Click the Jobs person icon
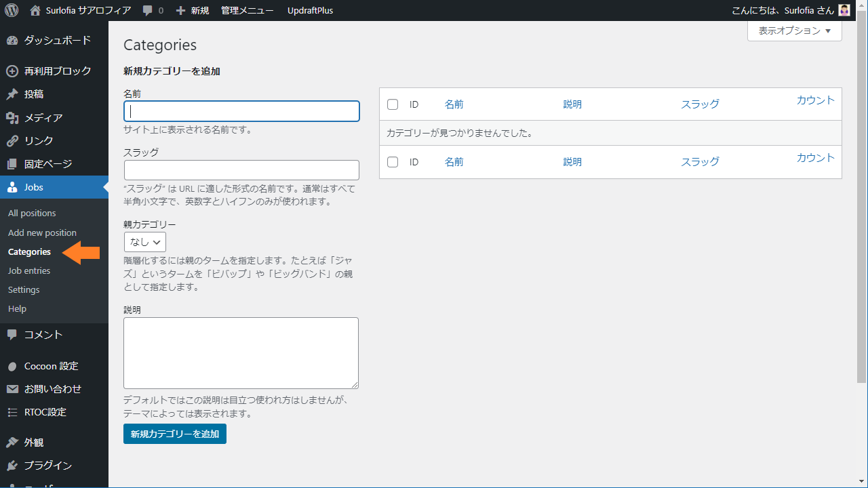868x488 pixels. [12, 187]
